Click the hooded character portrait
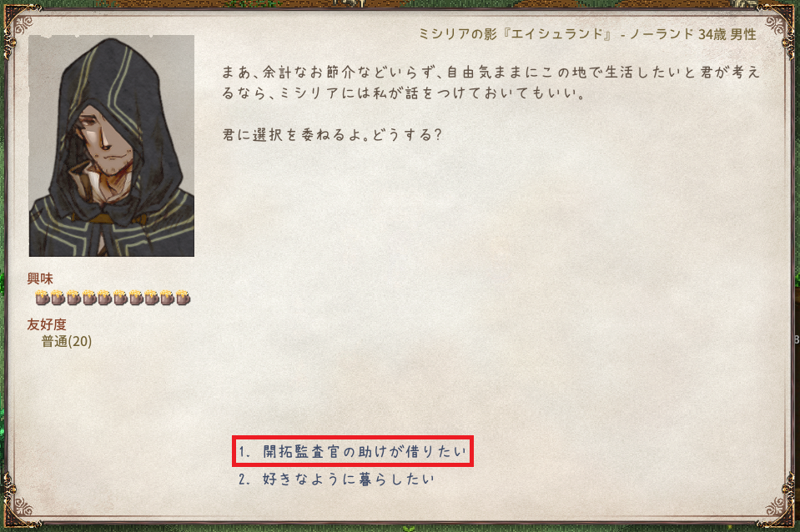The image size is (800, 532). pos(112,146)
